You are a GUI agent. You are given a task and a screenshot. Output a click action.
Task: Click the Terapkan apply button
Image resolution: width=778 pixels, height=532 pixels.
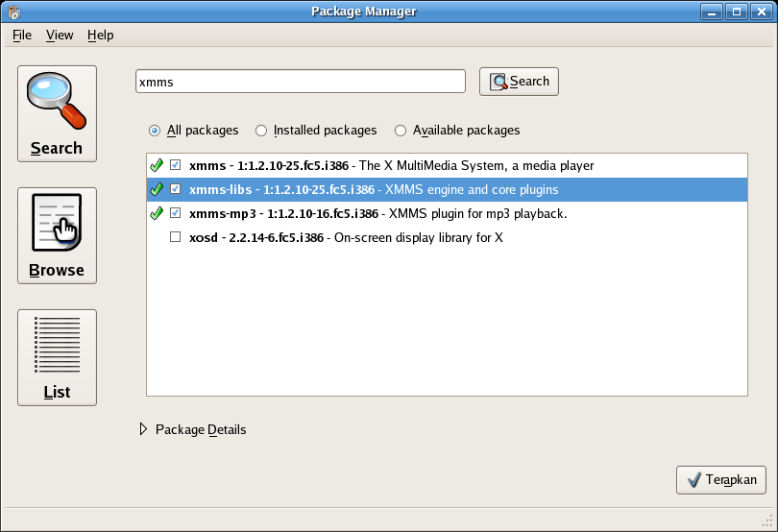(x=721, y=480)
